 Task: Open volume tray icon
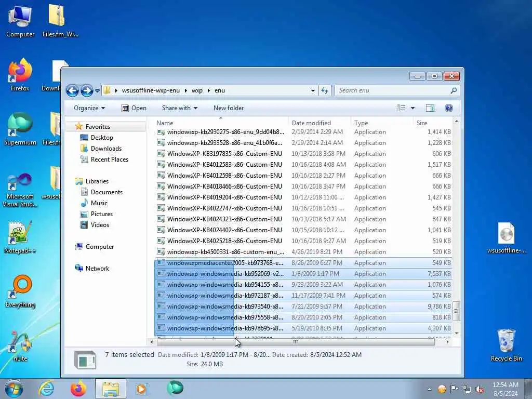480,389
